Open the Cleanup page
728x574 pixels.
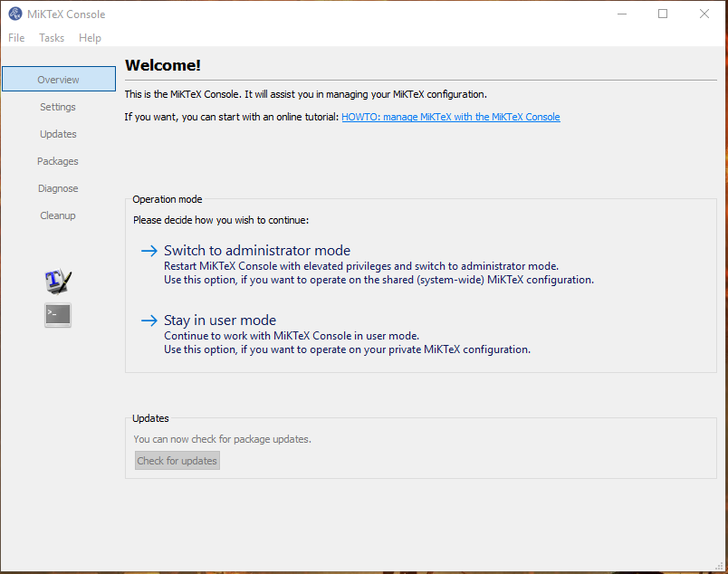[58, 215]
